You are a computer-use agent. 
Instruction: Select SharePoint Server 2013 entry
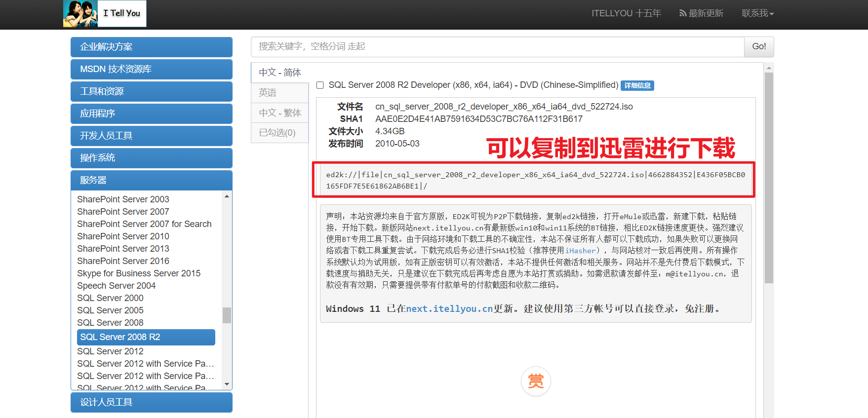[123, 249]
